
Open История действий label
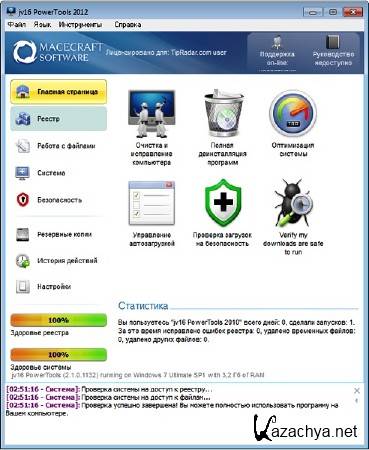(67, 261)
